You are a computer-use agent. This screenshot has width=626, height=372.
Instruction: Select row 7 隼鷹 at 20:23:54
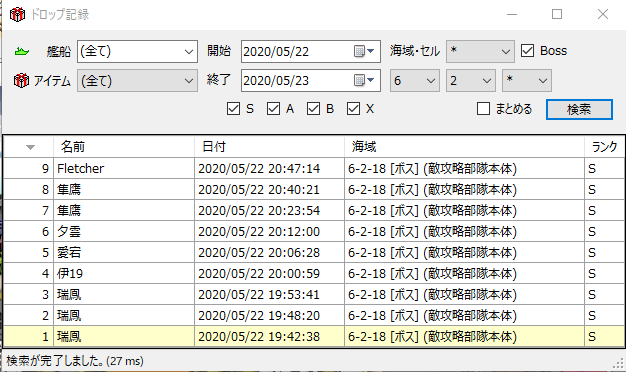coord(314,210)
